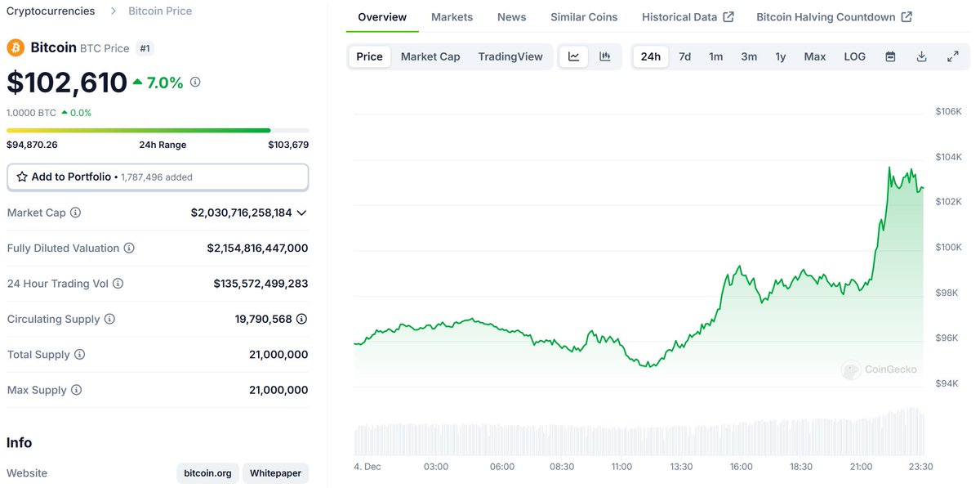Open bitcoin.org website link
This screenshot has height=488, width=980.
(x=207, y=473)
